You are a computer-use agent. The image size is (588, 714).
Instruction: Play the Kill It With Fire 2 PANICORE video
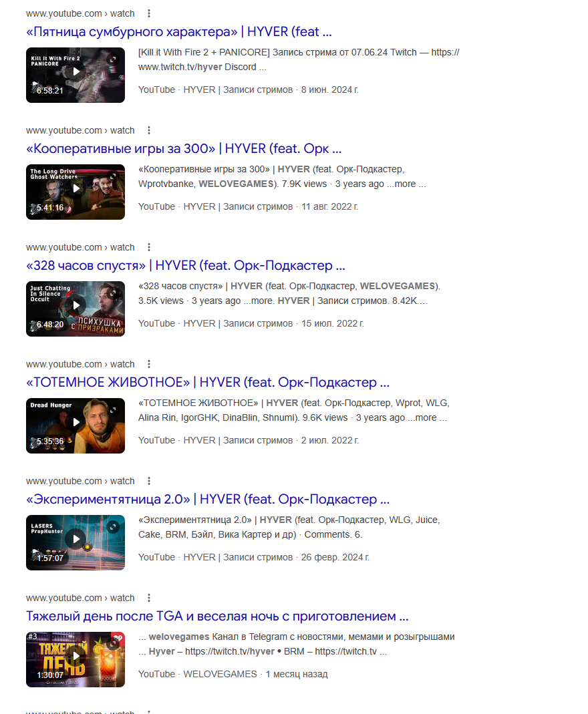click(x=76, y=71)
